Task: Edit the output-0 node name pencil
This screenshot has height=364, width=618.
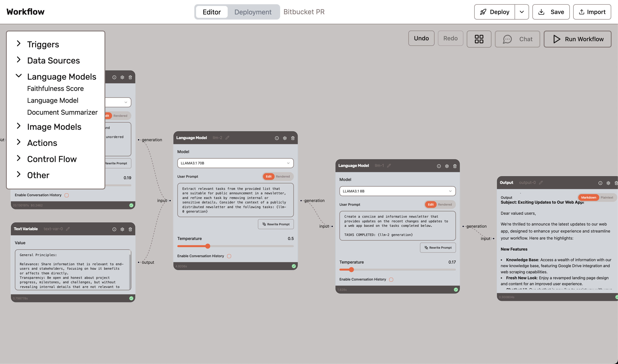Action: point(541,182)
